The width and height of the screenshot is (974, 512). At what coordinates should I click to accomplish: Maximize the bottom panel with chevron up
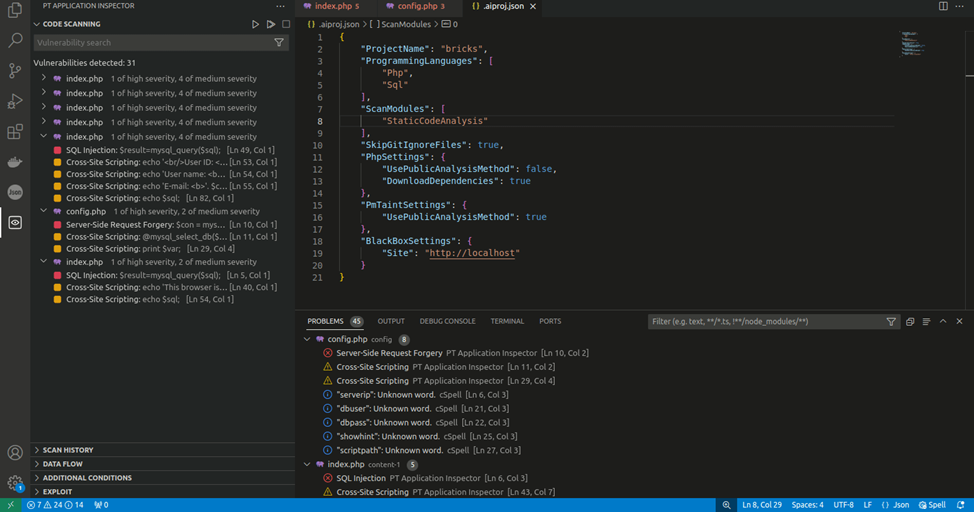943,322
